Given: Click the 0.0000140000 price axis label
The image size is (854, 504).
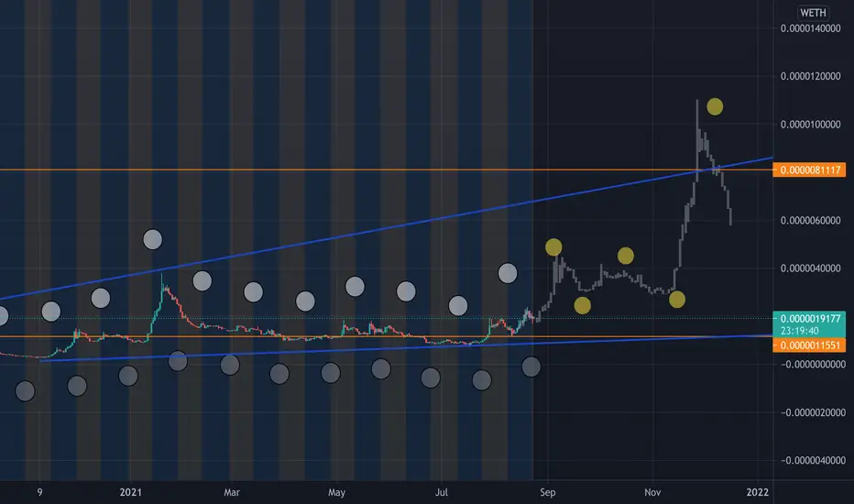Looking at the screenshot, I should tap(810, 28).
